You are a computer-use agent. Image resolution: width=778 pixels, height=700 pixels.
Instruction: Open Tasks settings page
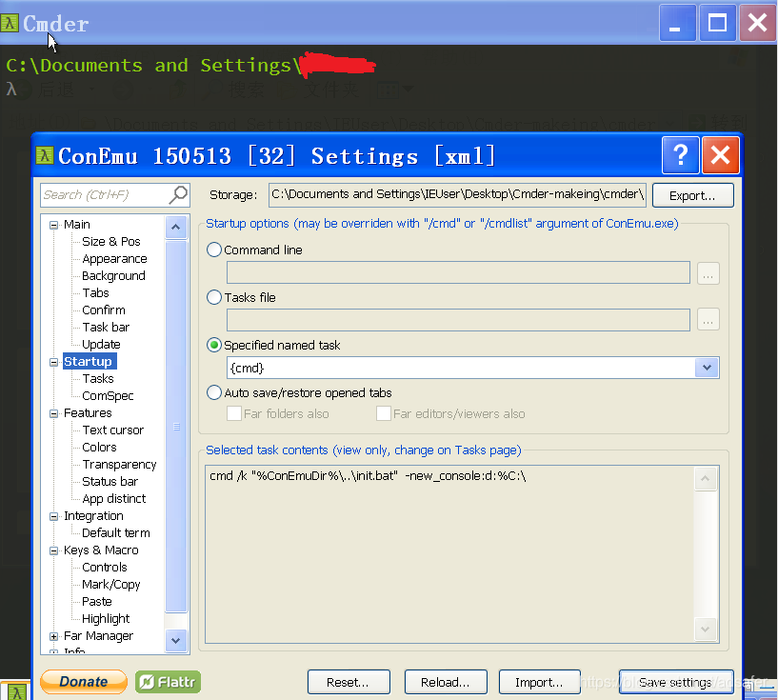click(98, 379)
